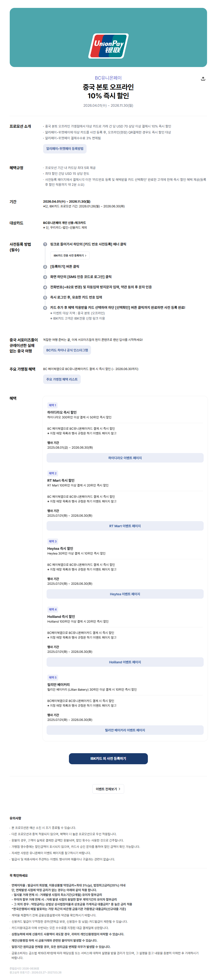Click the 혜택 5 badge above 릴리안 베이커리
Viewport: 216px width, 980px height.
coord(53,678)
